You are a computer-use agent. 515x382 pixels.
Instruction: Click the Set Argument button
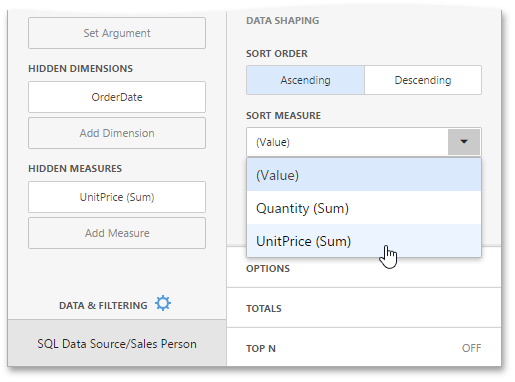click(x=117, y=33)
